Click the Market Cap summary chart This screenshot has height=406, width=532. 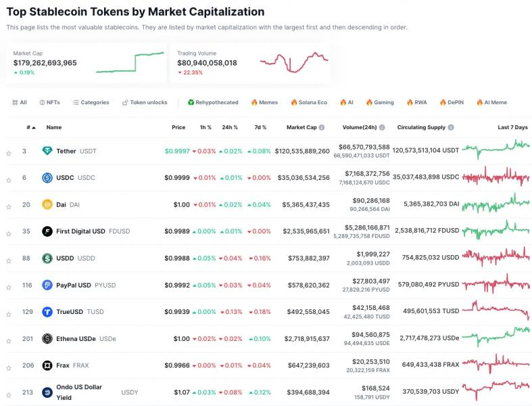[130, 62]
